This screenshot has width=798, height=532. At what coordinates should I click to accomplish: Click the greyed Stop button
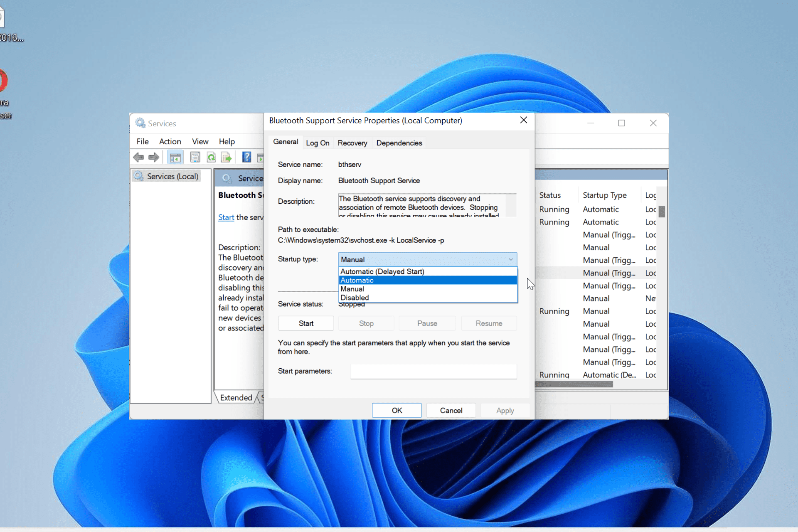[366, 323]
